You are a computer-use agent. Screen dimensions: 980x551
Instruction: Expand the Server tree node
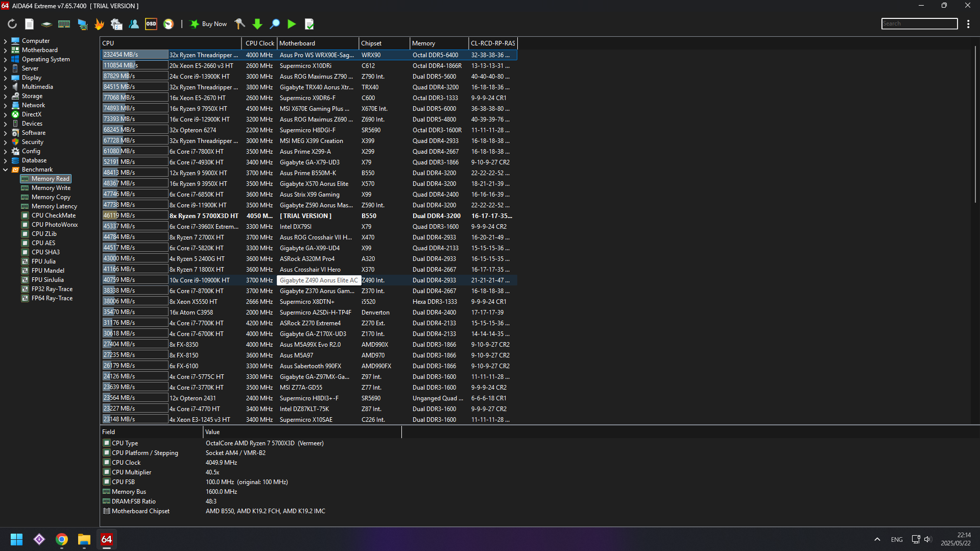pos(5,68)
